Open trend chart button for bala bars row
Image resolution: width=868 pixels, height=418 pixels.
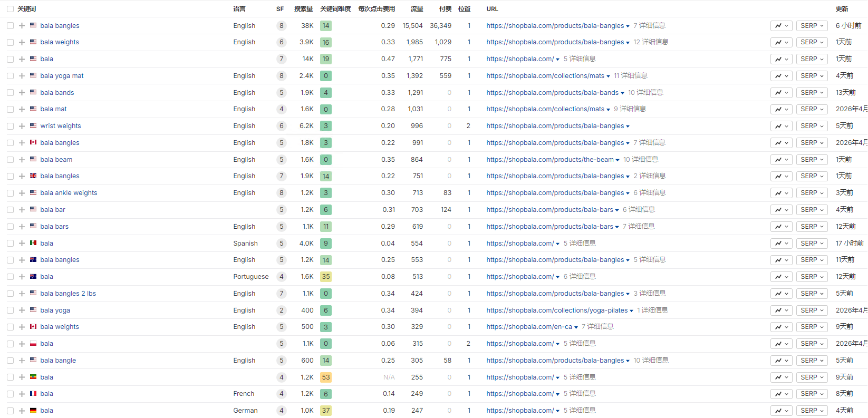pos(782,227)
